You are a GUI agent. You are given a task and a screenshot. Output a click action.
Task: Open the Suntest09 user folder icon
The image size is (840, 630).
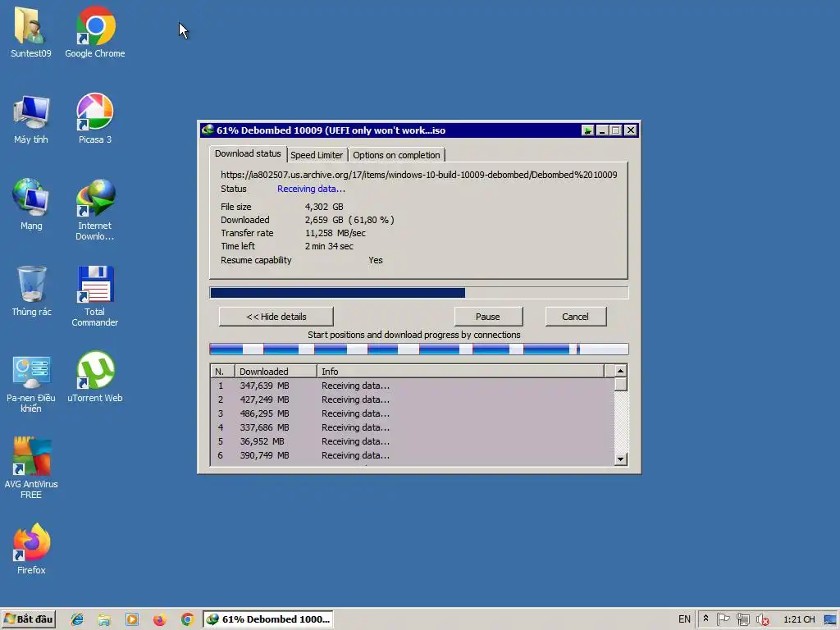click(30, 32)
